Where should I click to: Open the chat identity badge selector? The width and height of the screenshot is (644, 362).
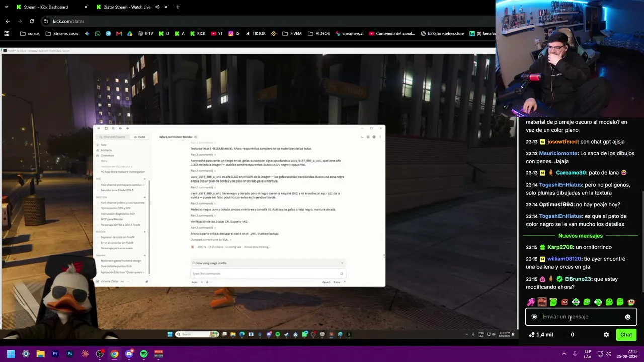pos(534,317)
